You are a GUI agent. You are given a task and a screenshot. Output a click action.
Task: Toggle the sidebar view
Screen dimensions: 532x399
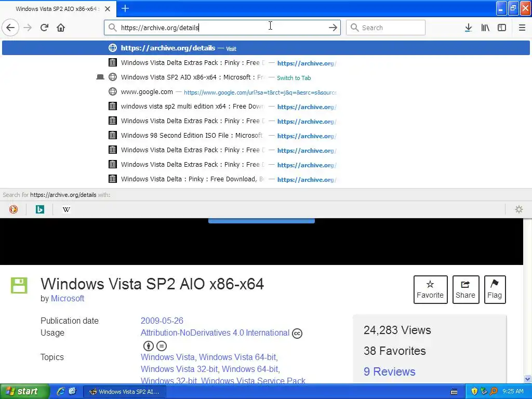[x=502, y=28]
